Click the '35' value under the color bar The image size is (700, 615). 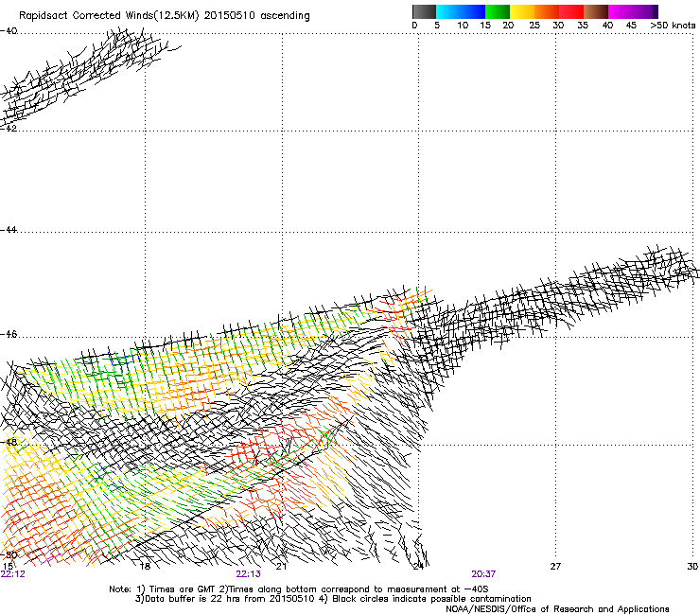click(583, 26)
